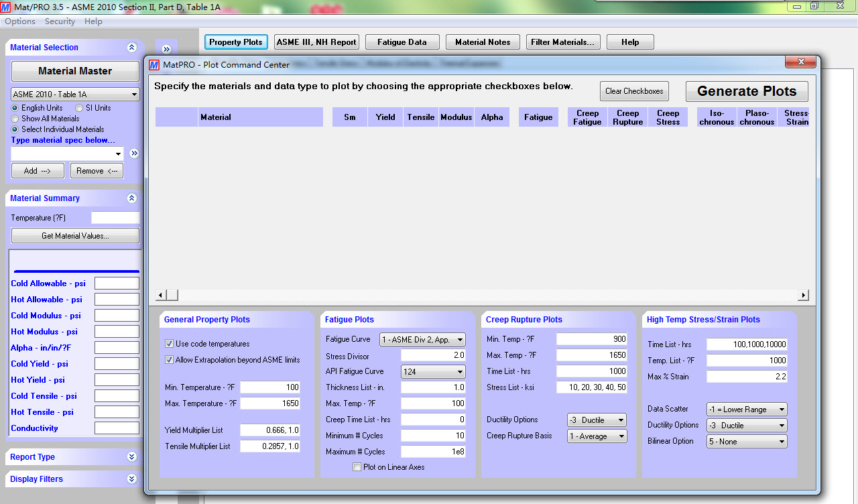Viewport: 858px width, 504px height.
Task: Click the MatPRO icon in Plot Command Center title
Action: click(155, 65)
